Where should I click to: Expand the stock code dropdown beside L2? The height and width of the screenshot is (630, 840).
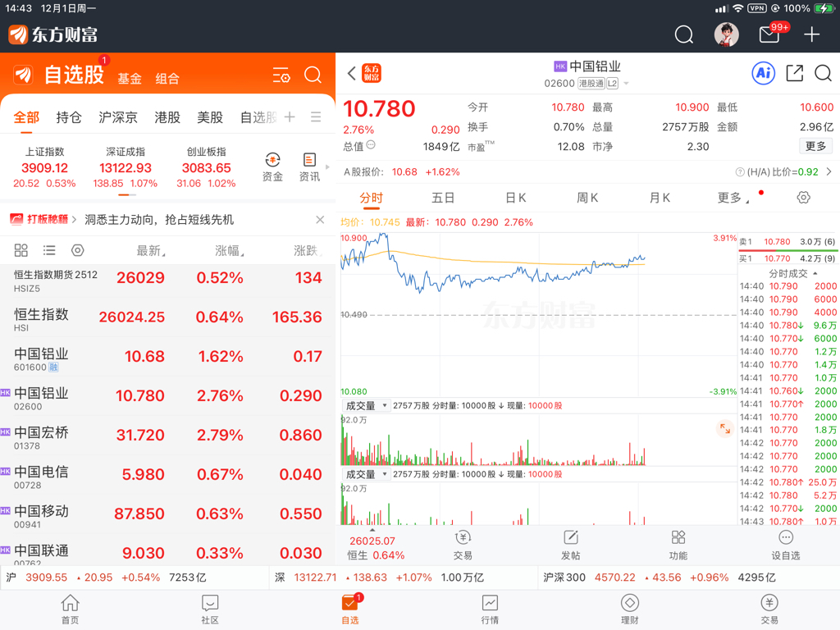coord(626,84)
